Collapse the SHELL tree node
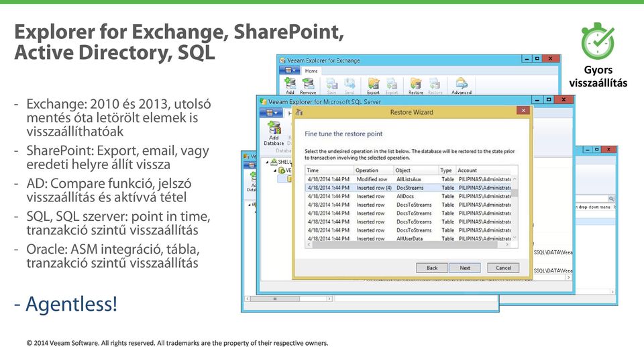This screenshot has width=644, height=347. (x=268, y=162)
